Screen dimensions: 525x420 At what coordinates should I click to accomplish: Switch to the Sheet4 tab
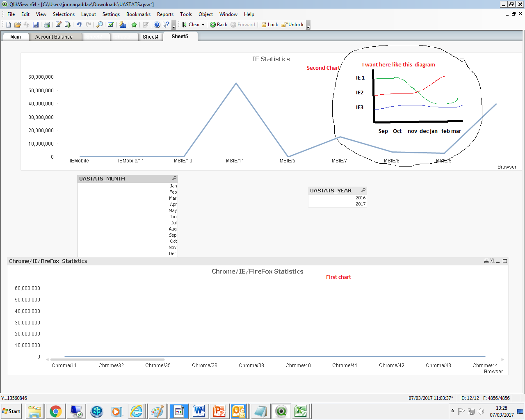(151, 37)
